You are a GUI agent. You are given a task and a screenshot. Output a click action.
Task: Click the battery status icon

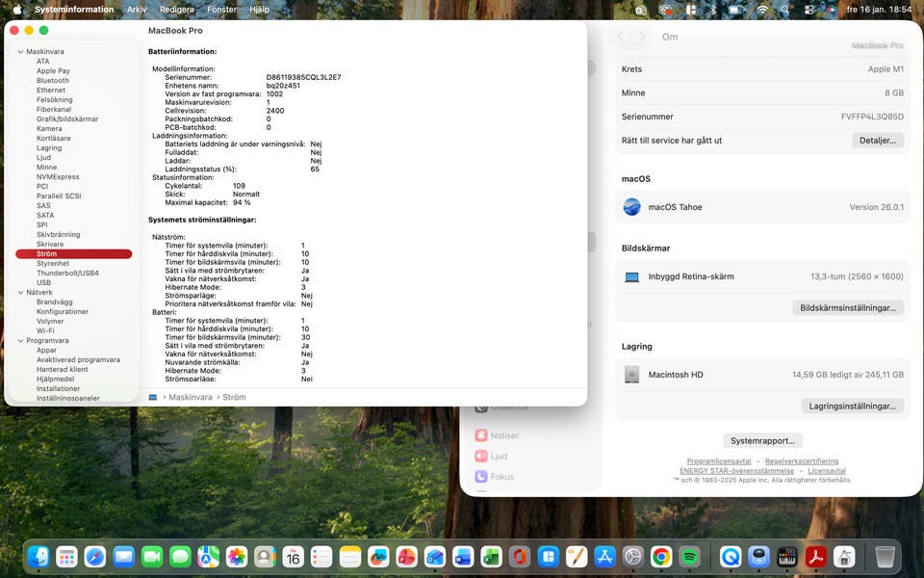tap(735, 9)
